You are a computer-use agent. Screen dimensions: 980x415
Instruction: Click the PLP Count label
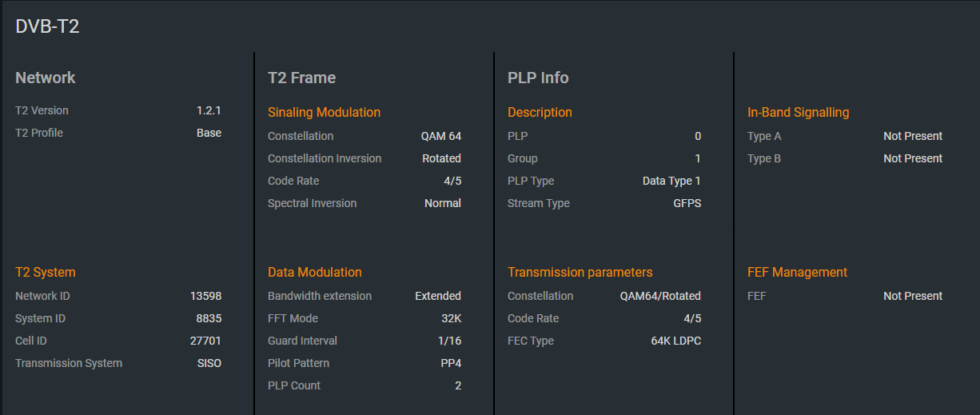[294, 385]
